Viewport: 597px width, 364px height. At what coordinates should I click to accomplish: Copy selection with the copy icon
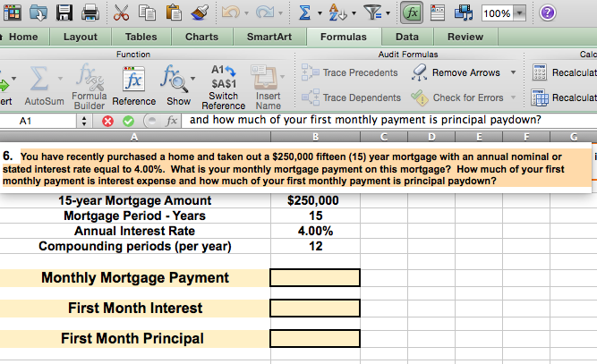point(147,13)
